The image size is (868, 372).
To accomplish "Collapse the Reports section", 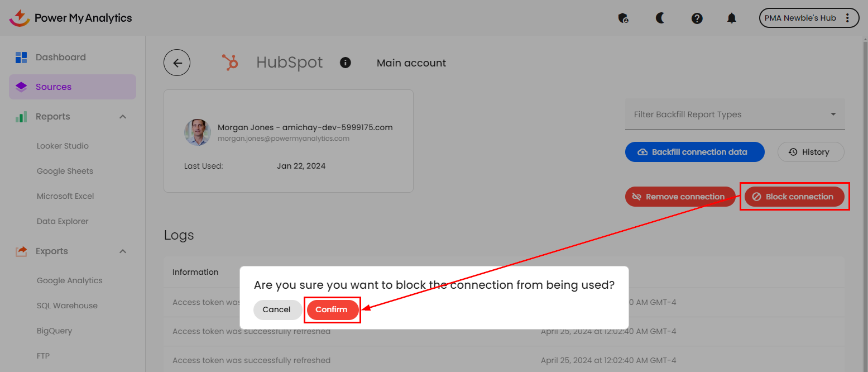I will [123, 117].
